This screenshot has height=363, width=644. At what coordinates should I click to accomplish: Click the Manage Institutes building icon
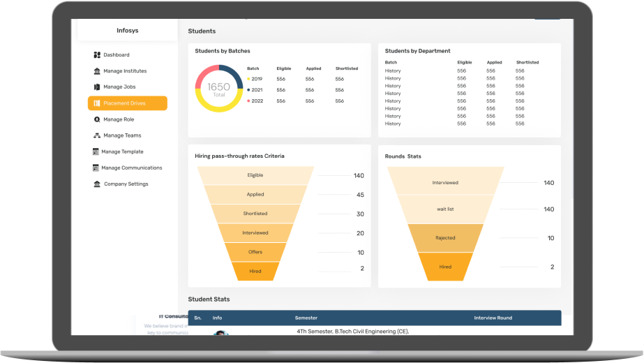97,71
